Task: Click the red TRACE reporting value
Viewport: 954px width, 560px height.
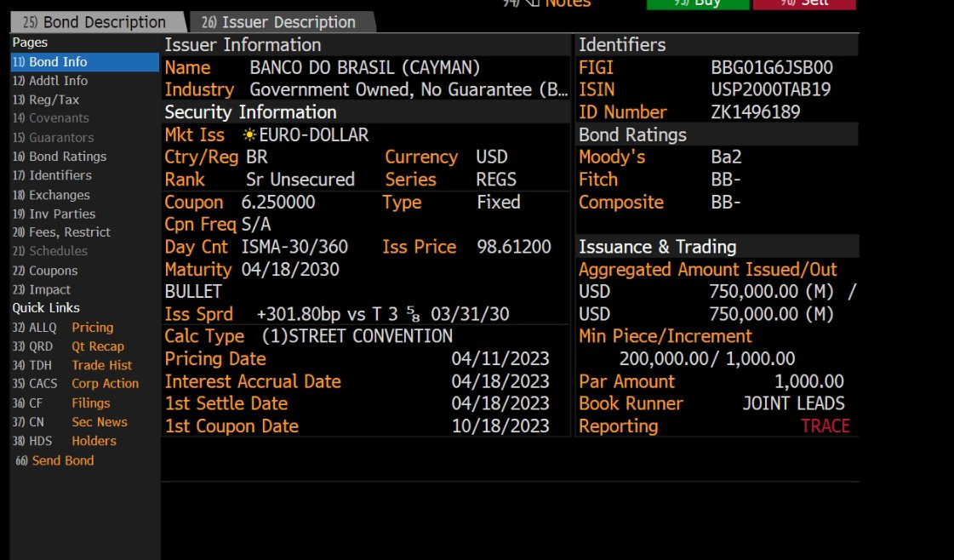Action: (825, 426)
